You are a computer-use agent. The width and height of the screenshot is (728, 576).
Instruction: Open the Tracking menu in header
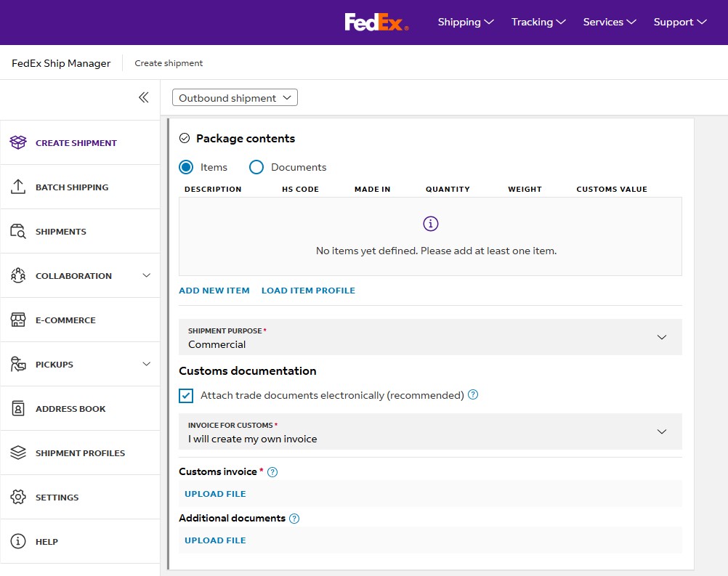(538, 22)
